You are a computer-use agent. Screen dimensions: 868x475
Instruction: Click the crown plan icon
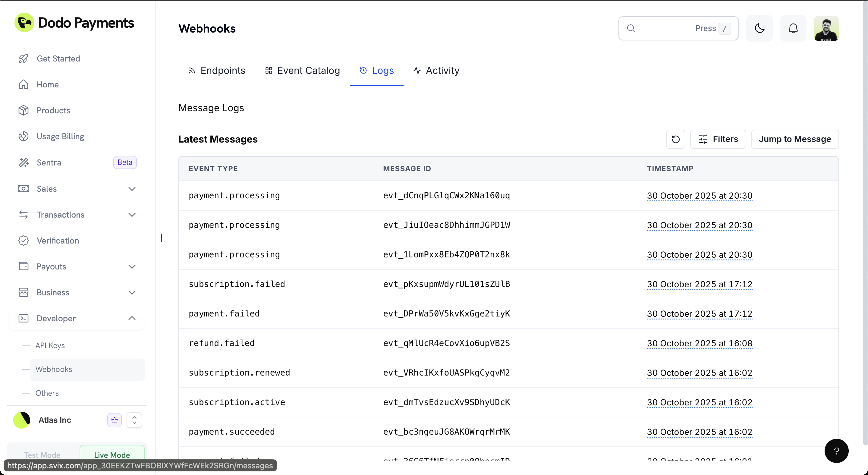click(x=115, y=420)
